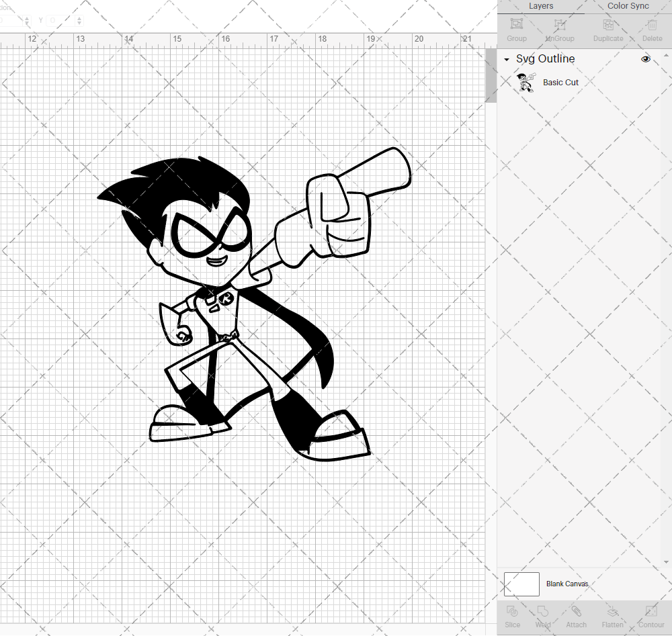Select the Robin character image on canvas
672x636 pixels.
click(x=254, y=304)
